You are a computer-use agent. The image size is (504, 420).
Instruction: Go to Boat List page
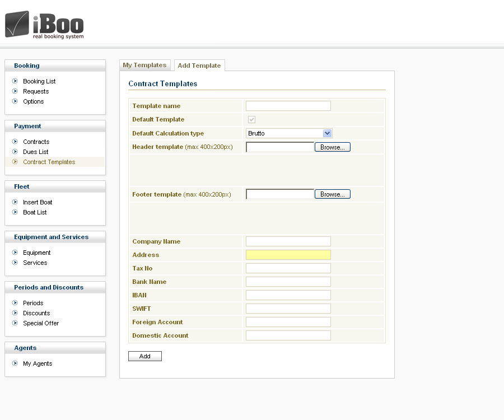pos(35,212)
